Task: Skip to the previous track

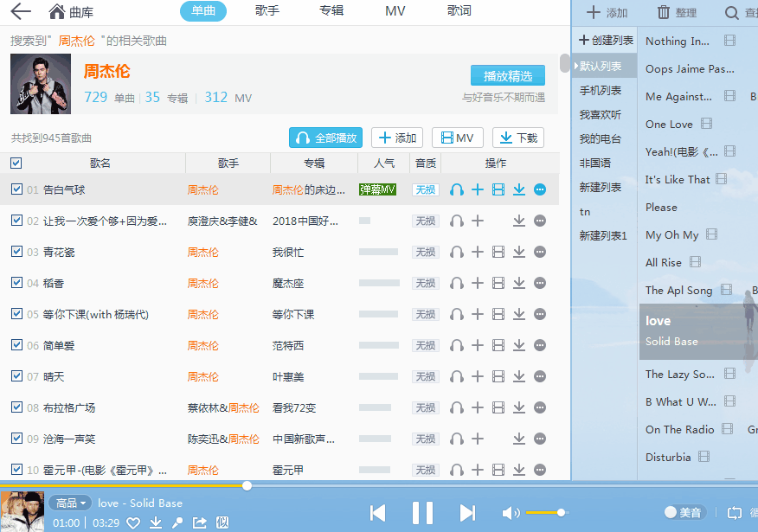Action: (x=377, y=513)
